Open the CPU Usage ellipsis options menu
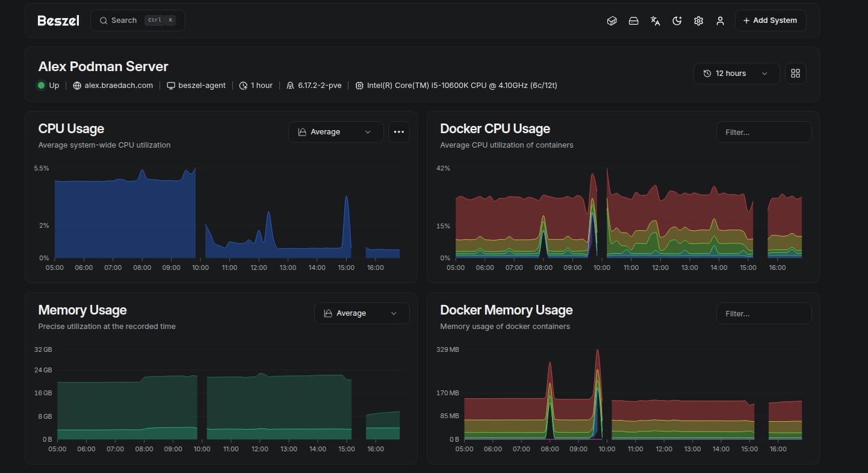The image size is (868, 473). (399, 131)
